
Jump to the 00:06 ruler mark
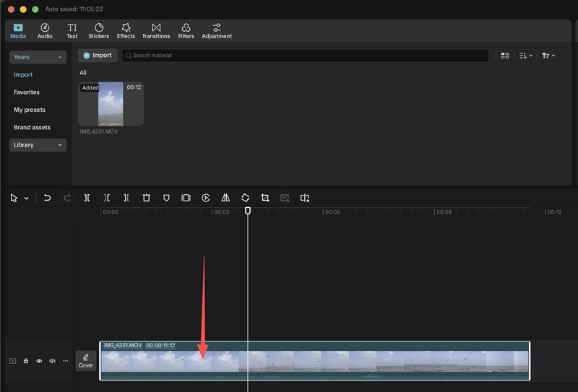[x=332, y=212]
